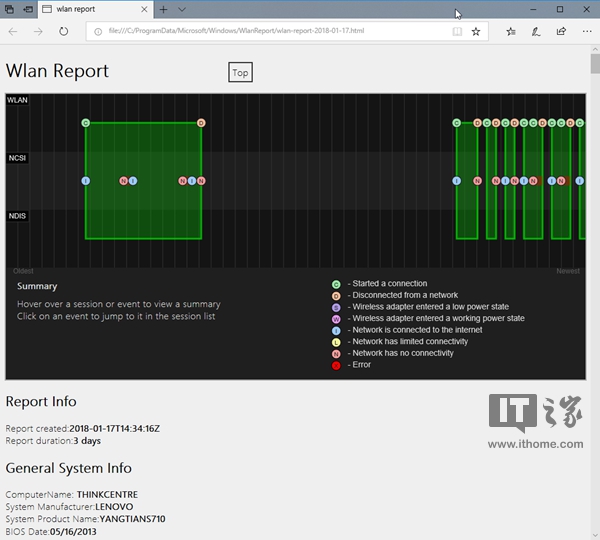Screen dimensions: 600x540
Task: Expand the tab previews chevron
Action: [182, 9]
